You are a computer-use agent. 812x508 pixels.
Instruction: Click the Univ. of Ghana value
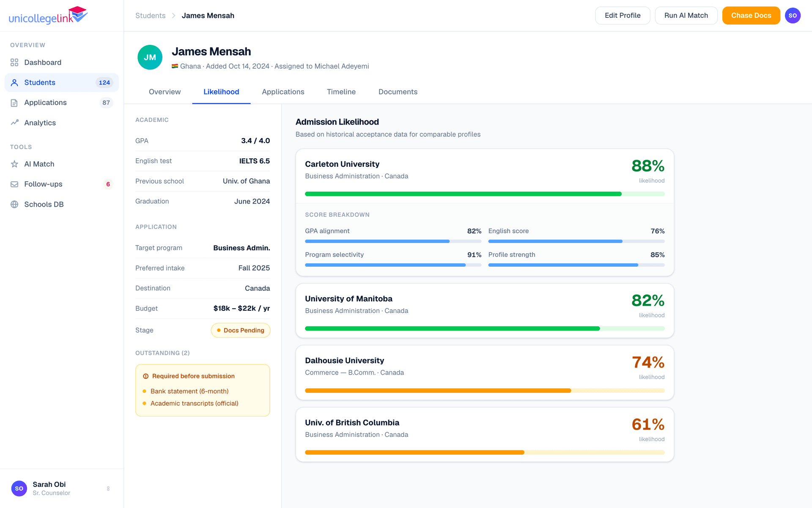[247, 181]
